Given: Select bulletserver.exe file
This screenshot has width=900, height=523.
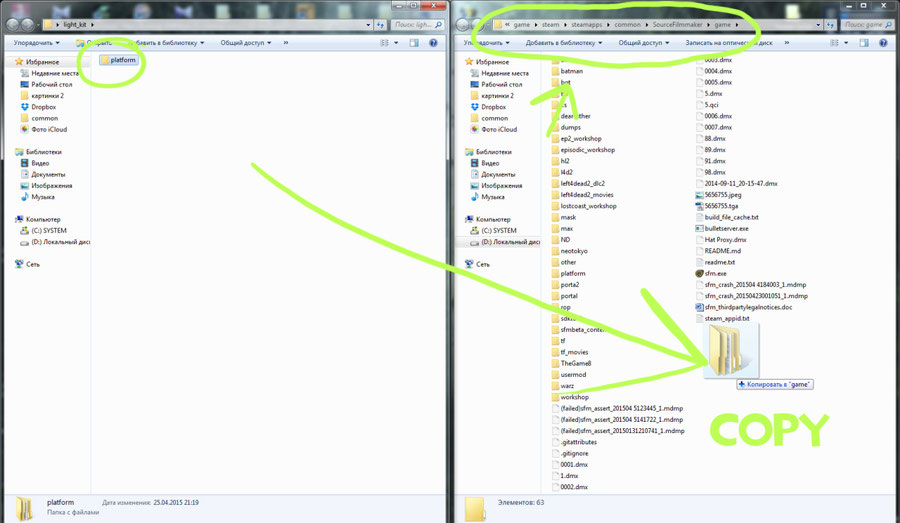Looking at the screenshot, I should pos(726,228).
